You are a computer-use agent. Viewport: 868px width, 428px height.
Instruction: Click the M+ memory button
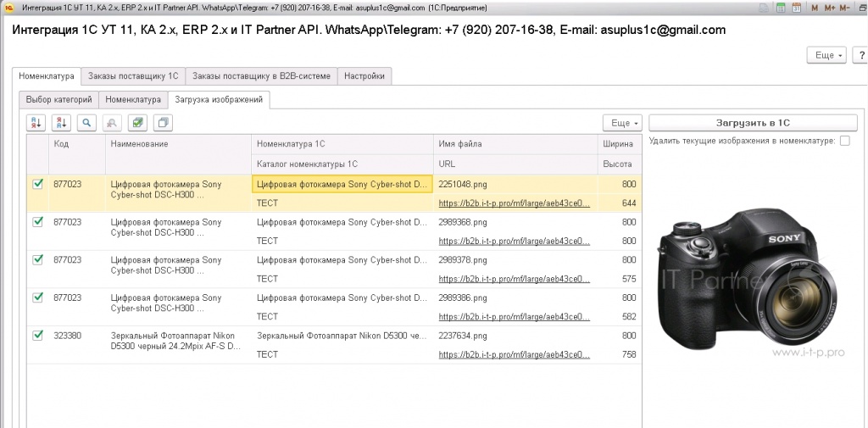829,7
